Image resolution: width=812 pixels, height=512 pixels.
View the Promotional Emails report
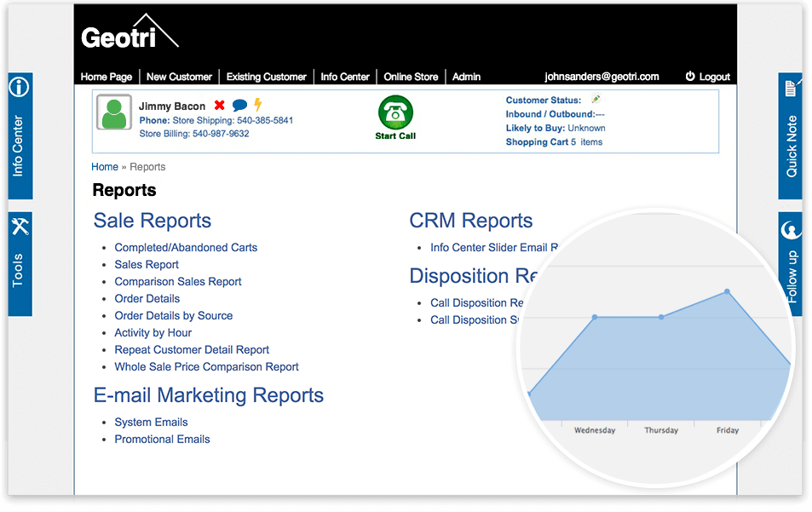point(162,440)
